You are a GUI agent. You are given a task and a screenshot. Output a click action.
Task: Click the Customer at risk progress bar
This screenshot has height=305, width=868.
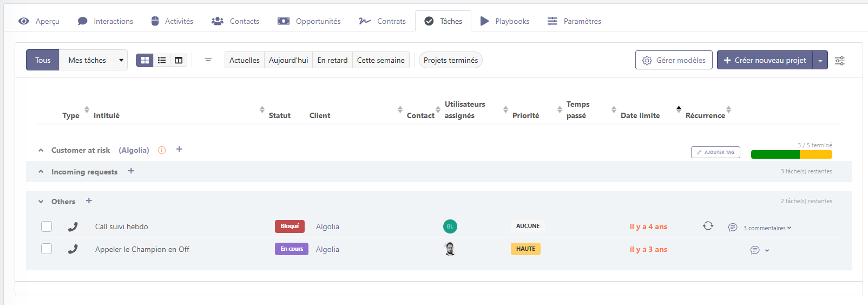(x=791, y=154)
